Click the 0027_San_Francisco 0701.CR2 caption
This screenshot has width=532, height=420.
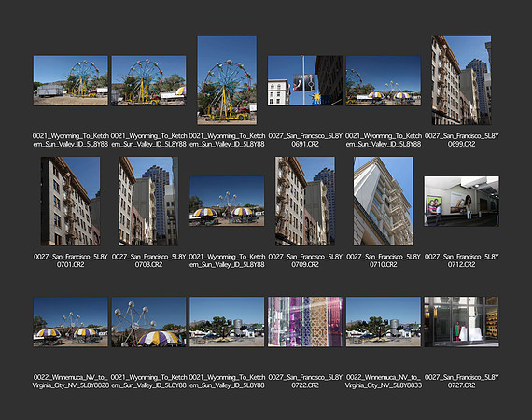coord(71,260)
